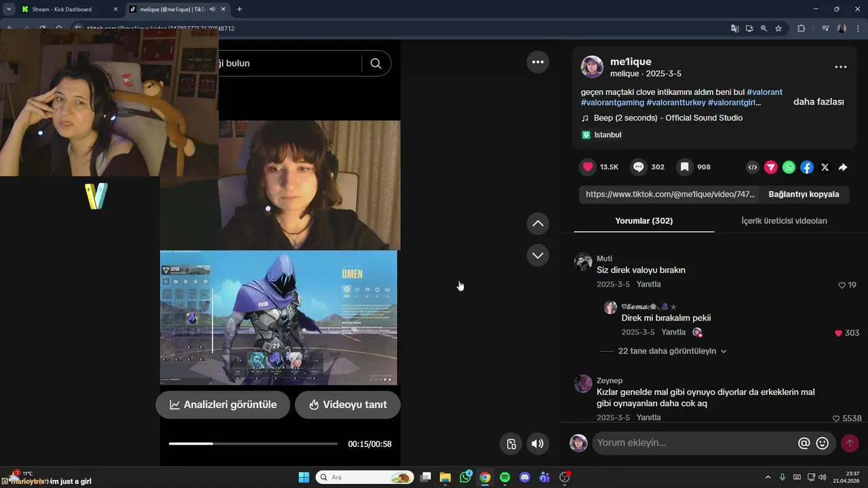Expand 22 more replies
This screenshot has width=868, height=488.
[x=672, y=351]
